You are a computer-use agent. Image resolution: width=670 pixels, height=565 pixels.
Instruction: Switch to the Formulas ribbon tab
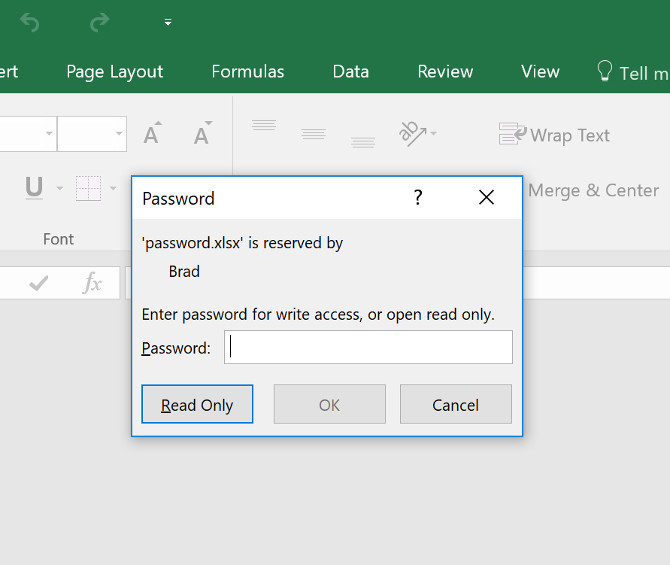click(x=248, y=71)
